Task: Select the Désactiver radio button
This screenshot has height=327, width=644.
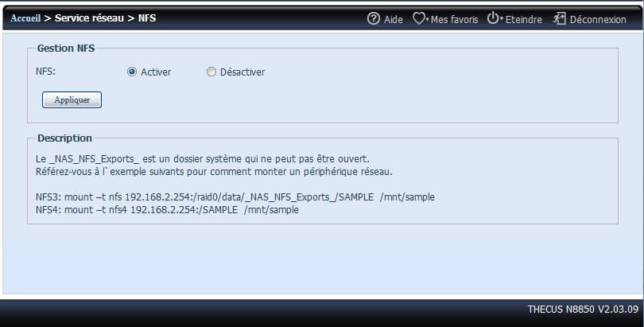Action: tap(211, 72)
